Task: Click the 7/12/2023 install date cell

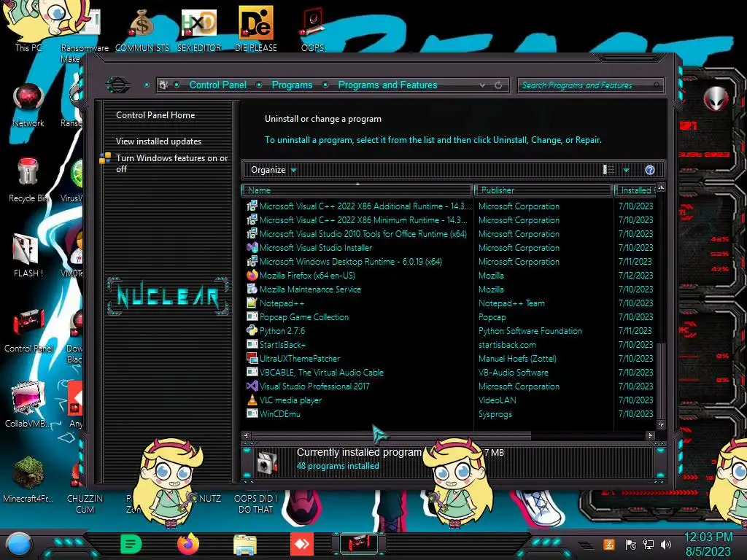Action: [x=635, y=275]
